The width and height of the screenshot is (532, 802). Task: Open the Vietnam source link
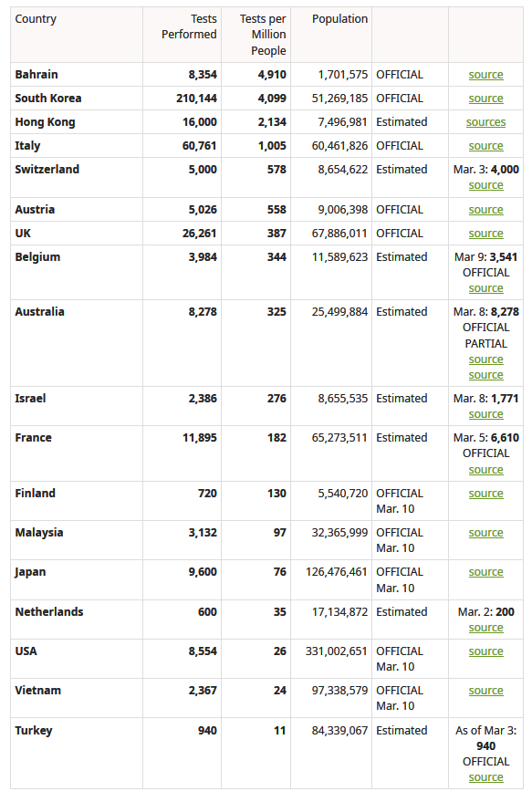click(x=485, y=691)
